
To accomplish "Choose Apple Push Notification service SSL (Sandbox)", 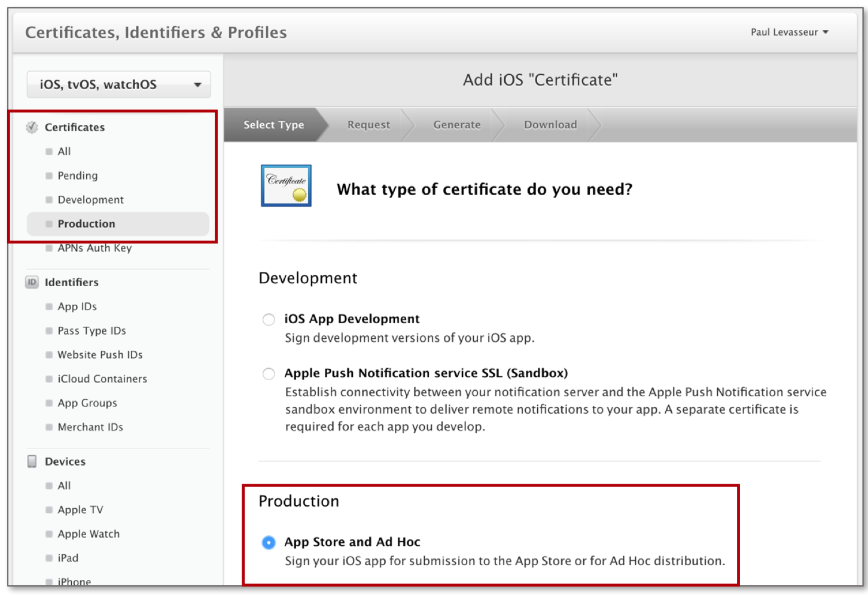I will (x=269, y=374).
